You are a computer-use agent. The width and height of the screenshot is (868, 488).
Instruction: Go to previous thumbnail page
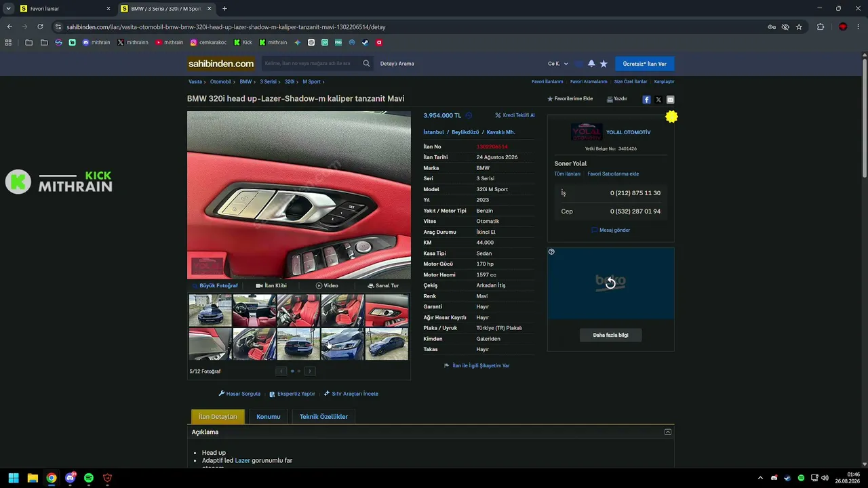click(x=281, y=371)
